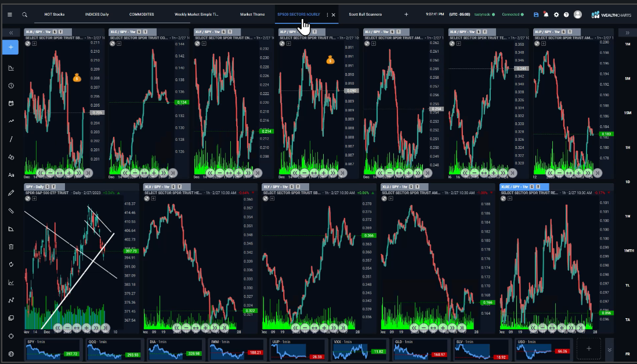Select the crosshair target tool

[11, 336]
